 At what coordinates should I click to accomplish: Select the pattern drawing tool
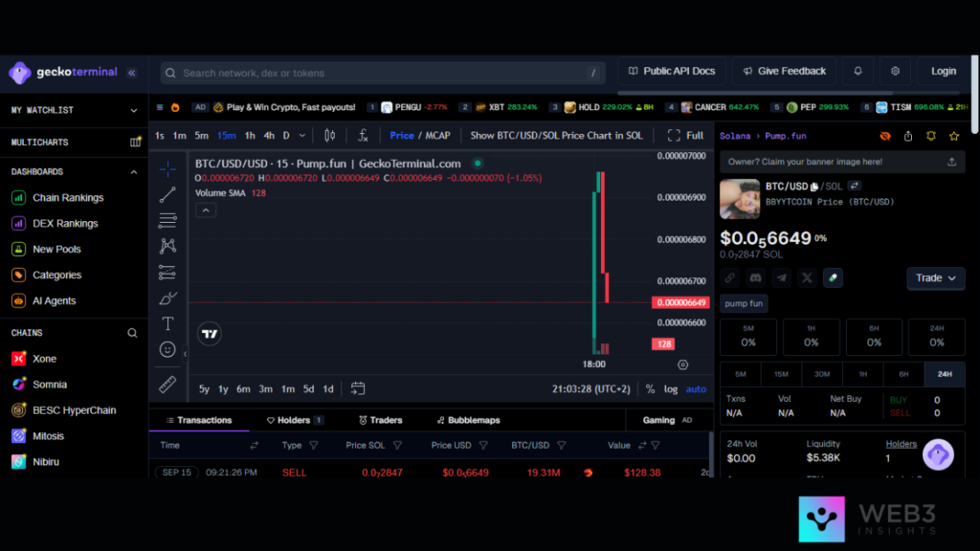pyautogui.click(x=167, y=246)
